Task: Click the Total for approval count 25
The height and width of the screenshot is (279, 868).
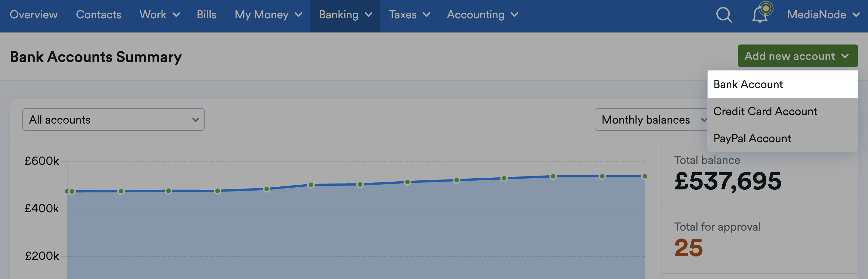Action: tap(688, 248)
